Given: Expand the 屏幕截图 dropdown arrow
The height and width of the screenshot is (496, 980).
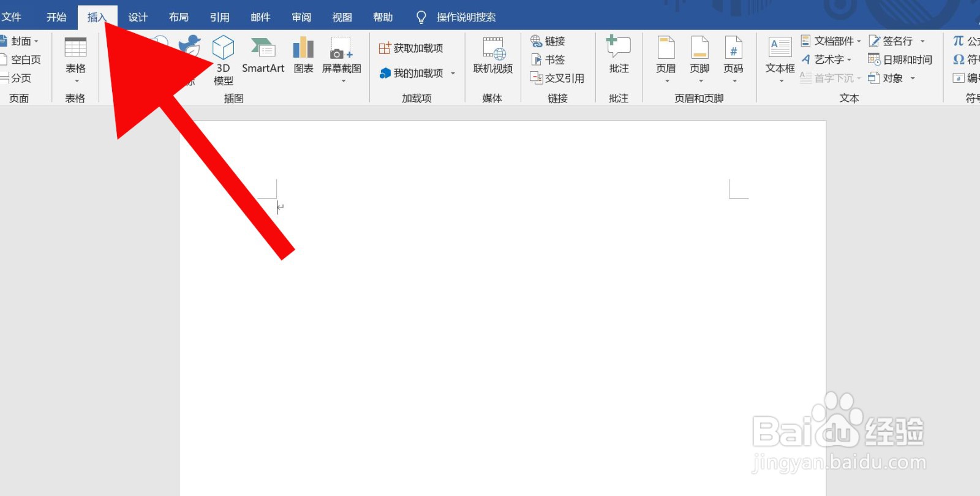Looking at the screenshot, I should 343,81.
